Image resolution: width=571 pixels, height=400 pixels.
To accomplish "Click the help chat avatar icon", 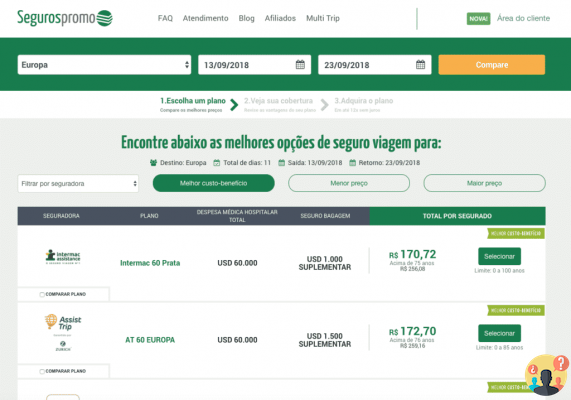I will (x=546, y=375).
